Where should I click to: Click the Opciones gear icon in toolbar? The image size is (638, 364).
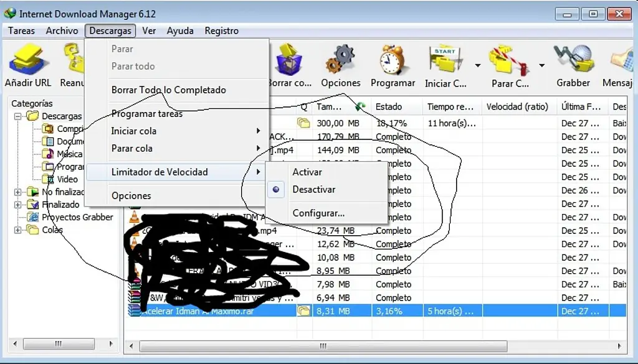340,60
